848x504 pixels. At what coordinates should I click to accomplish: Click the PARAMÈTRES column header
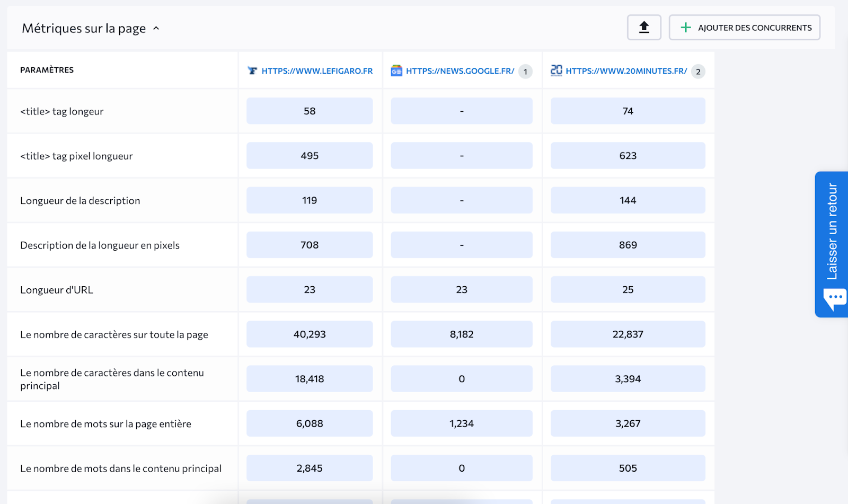tap(47, 70)
